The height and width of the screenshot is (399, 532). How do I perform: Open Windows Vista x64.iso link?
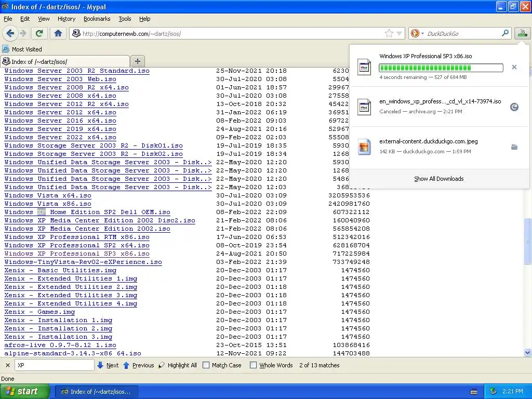tap(47, 195)
